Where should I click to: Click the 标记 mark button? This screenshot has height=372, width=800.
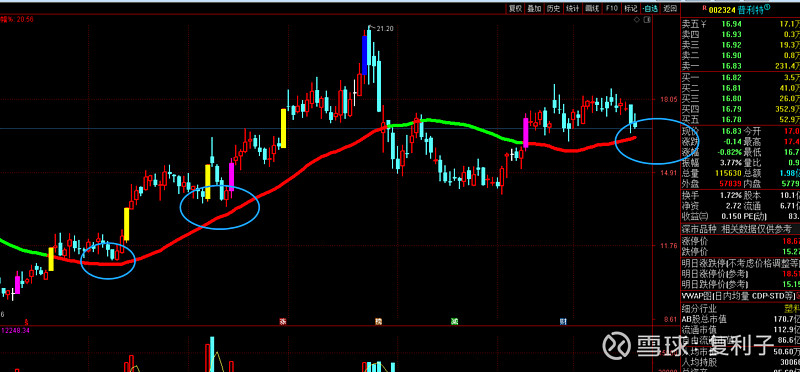pyautogui.click(x=631, y=8)
